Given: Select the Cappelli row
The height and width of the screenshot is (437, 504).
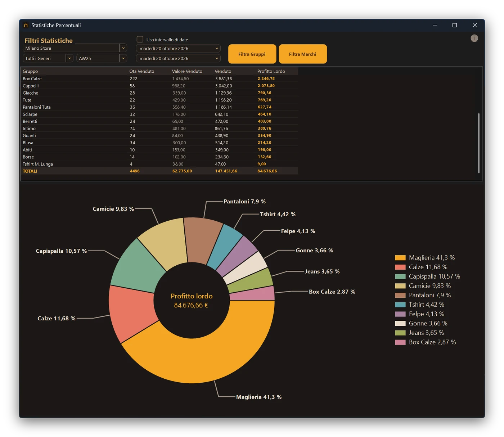Looking at the screenshot, I should click(159, 86).
